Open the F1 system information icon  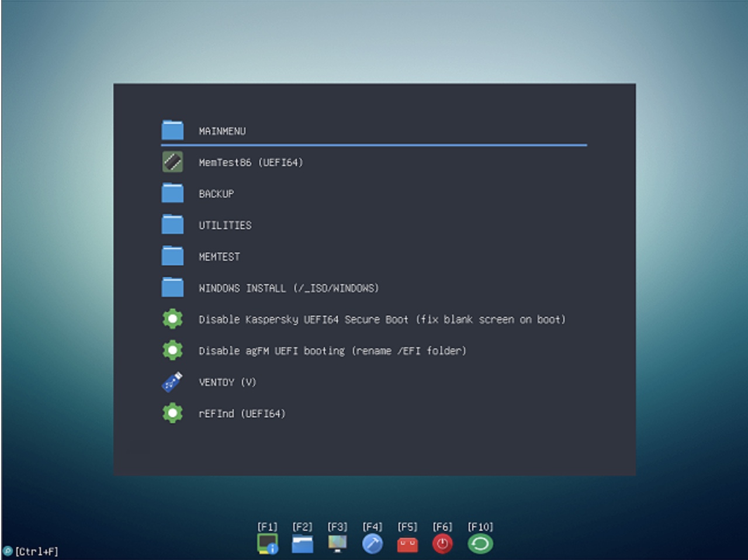(x=268, y=544)
